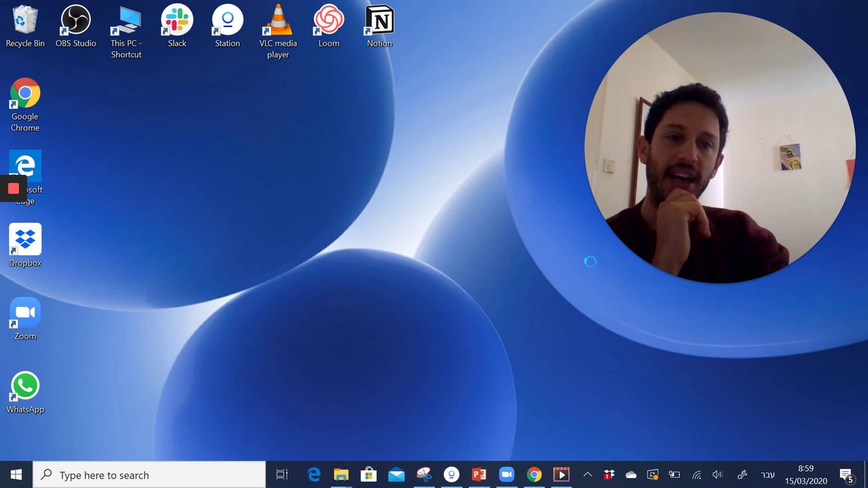Viewport: 868px width, 488px height.
Task: Open the volume control in system tray
Action: (717, 475)
